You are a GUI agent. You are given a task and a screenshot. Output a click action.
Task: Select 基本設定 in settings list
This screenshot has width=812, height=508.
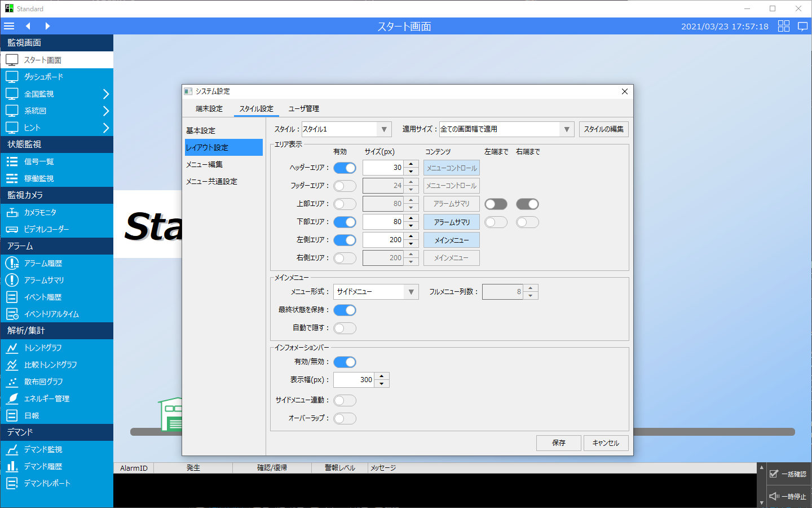click(x=223, y=130)
